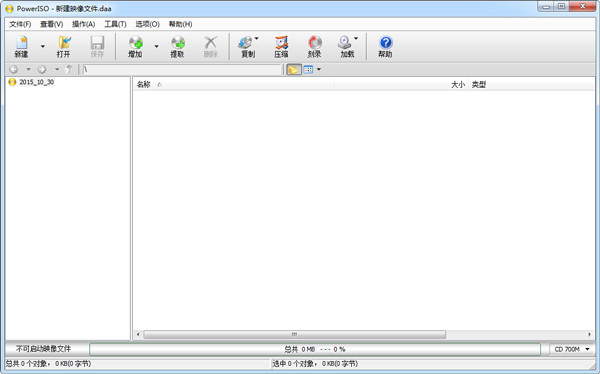This screenshot has height=374, width=600.
Task: Open the 查看(V) menu
Action: click(52, 24)
